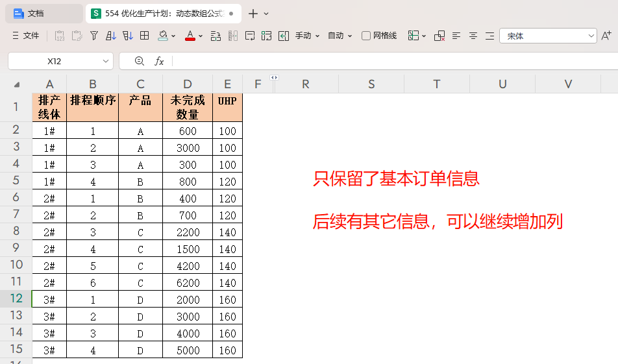618x364 pixels.
Task: Click the red text 后续有其它信息，可以继续增加列
Action: (438, 221)
